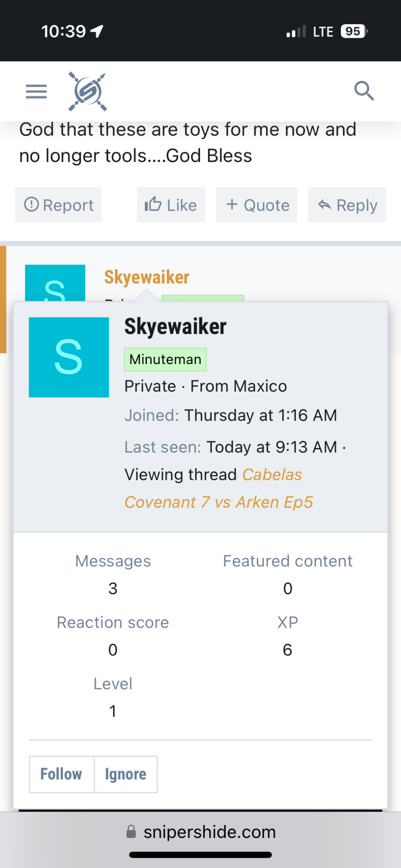Tap the snipershide.com address bar
Image resolution: width=401 pixels, height=868 pixels.
click(200, 832)
